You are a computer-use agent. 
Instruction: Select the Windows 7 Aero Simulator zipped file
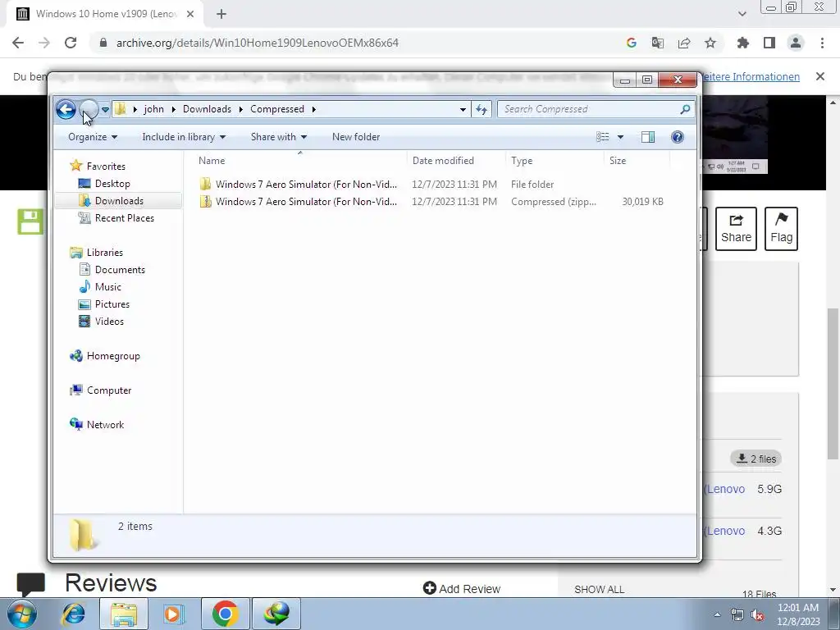tap(431, 202)
